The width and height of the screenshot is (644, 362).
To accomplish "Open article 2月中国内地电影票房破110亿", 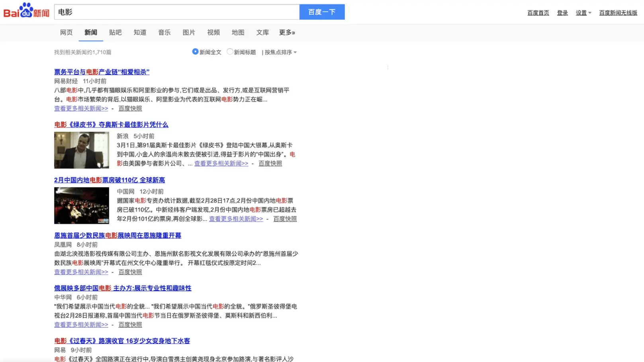I will pos(110,180).
